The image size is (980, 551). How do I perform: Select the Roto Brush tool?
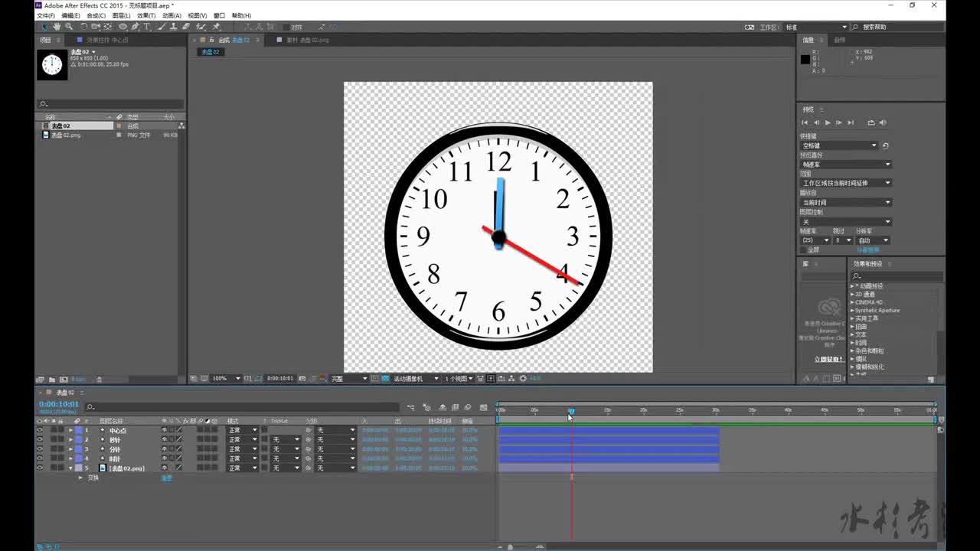pos(201,27)
